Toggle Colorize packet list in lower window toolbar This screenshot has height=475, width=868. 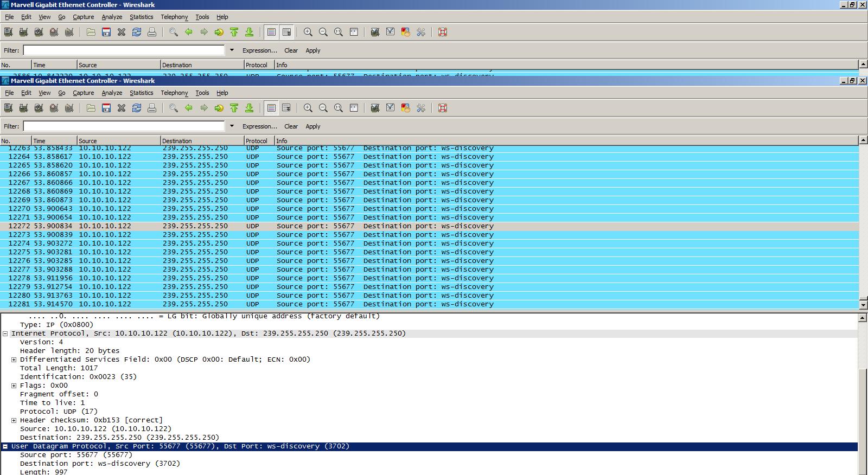[271, 108]
